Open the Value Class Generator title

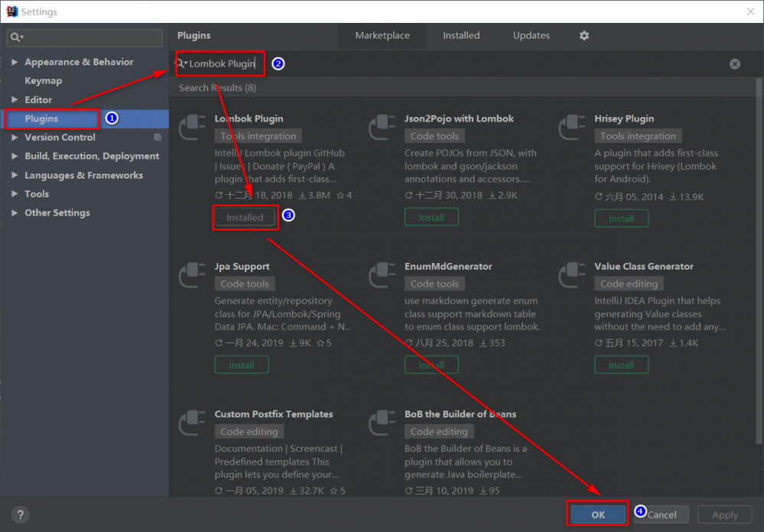(x=644, y=267)
